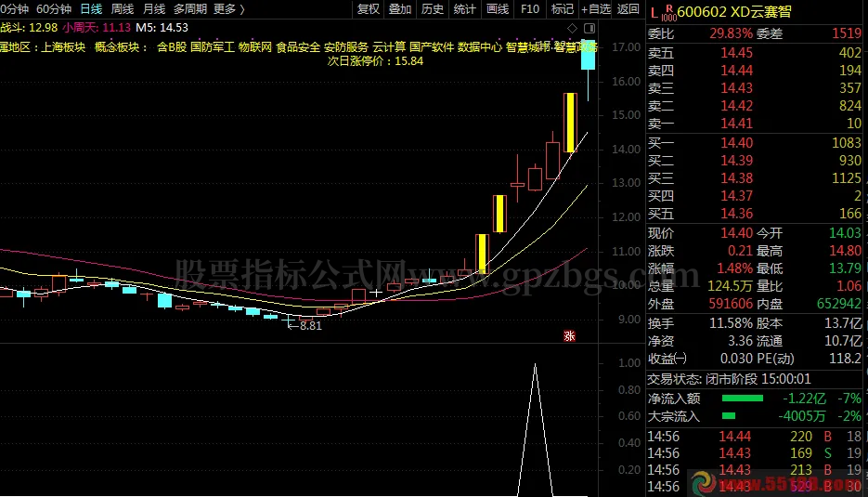Image resolution: width=868 pixels, height=497 pixels.
Task: Click the diamond icon above the chart
Action: tap(572, 27)
